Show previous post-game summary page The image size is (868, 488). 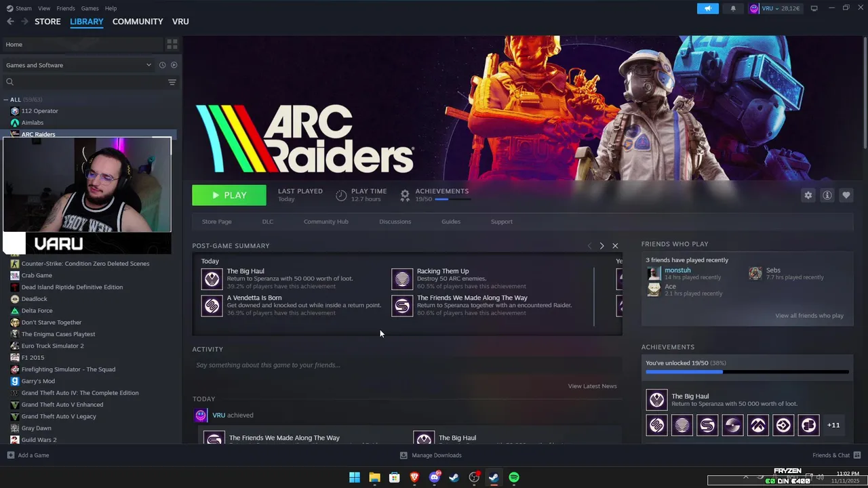coord(589,245)
